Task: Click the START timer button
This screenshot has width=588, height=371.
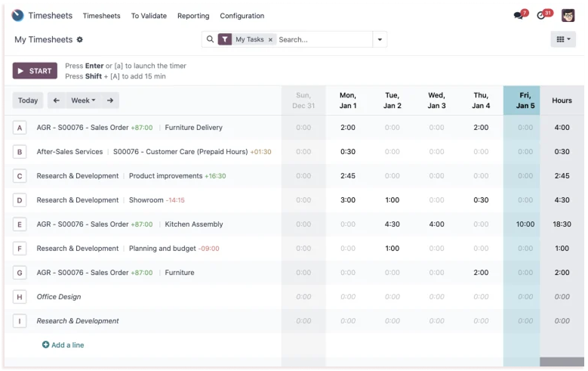Action: 35,70
